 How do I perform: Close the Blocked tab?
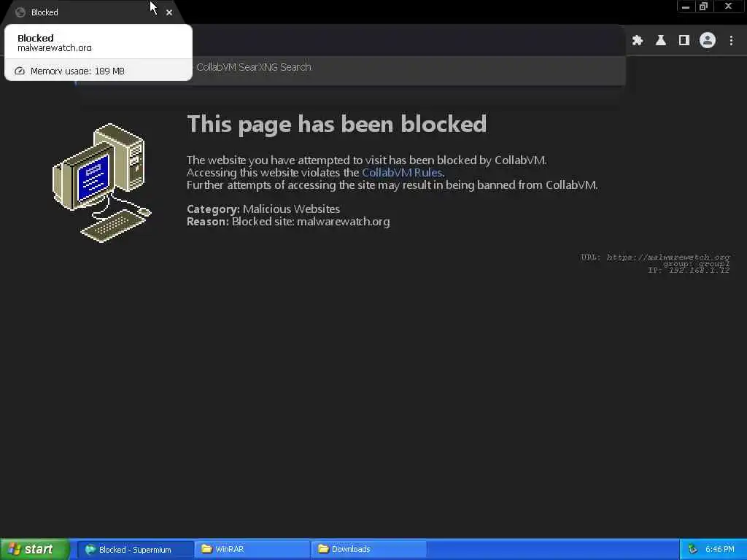coord(169,12)
